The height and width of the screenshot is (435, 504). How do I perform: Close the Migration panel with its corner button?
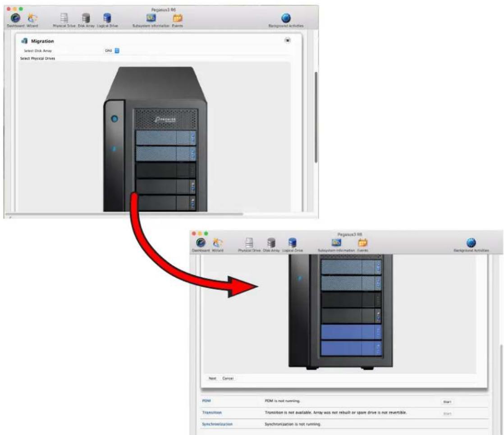tap(287, 40)
